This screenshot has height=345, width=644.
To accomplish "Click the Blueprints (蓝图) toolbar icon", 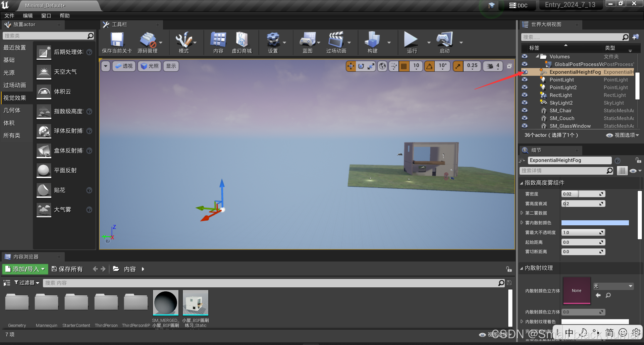I will 307,40.
